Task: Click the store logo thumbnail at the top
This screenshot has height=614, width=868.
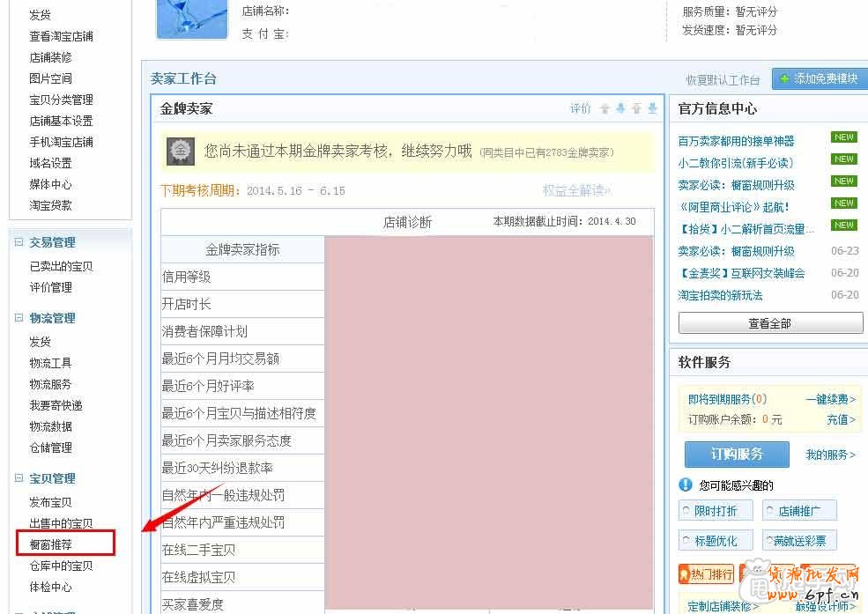Action: tap(191, 18)
